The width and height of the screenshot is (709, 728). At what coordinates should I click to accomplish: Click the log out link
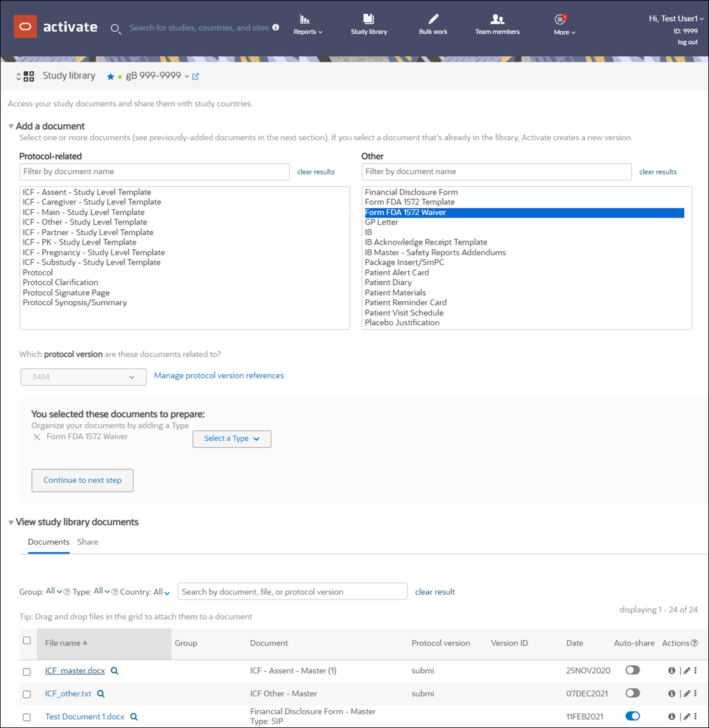coord(687,42)
